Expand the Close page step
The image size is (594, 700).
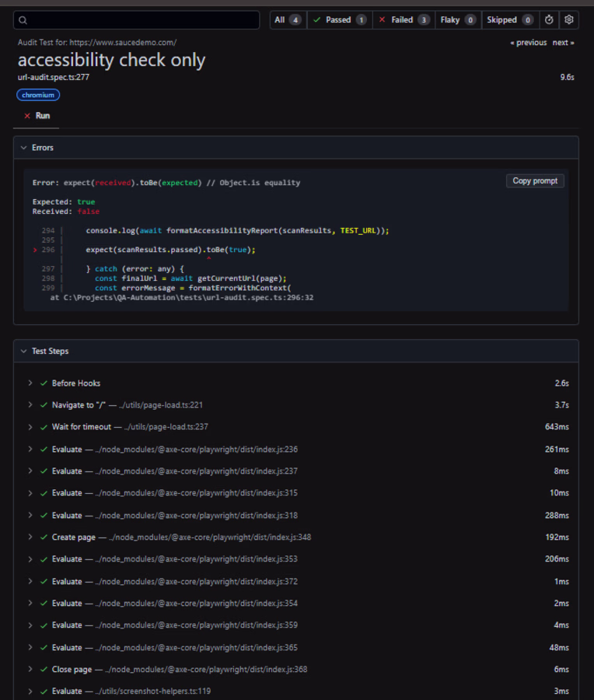[x=30, y=669]
